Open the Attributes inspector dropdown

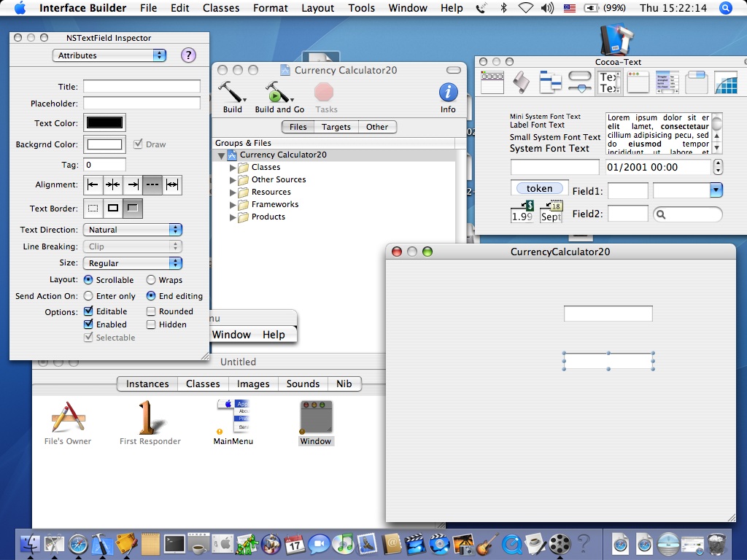109,55
